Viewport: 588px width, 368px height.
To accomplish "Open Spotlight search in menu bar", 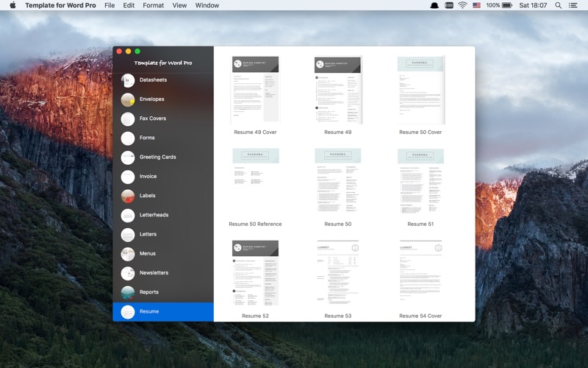I will (x=558, y=5).
